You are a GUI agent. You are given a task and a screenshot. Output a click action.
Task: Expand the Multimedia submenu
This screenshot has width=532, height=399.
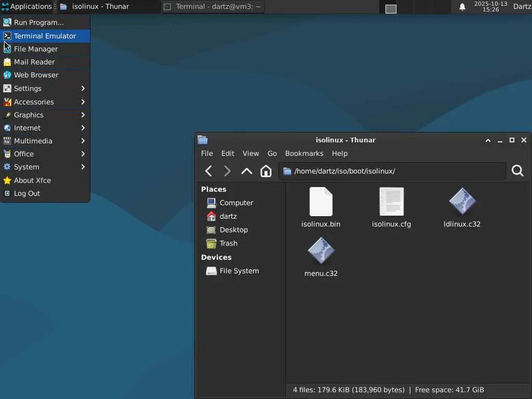click(45, 141)
